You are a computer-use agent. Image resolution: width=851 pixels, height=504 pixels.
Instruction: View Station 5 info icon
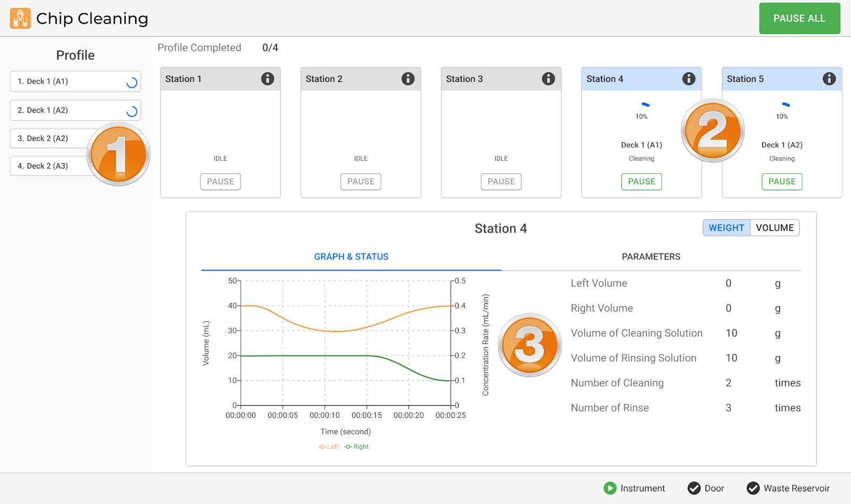coord(829,79)
